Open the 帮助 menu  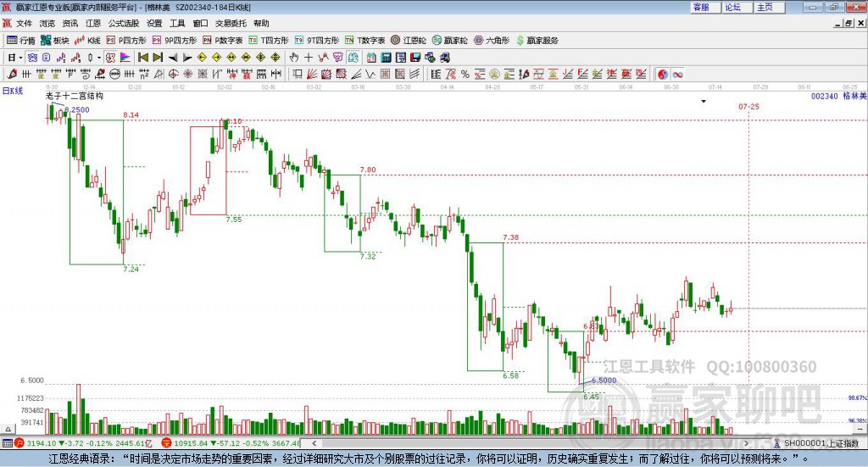(261, 23)
